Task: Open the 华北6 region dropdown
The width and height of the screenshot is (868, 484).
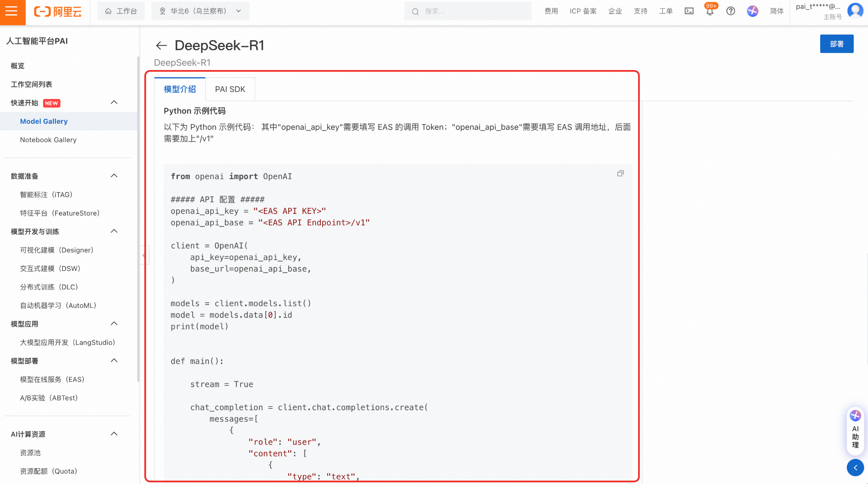Action: coord(200,11)
